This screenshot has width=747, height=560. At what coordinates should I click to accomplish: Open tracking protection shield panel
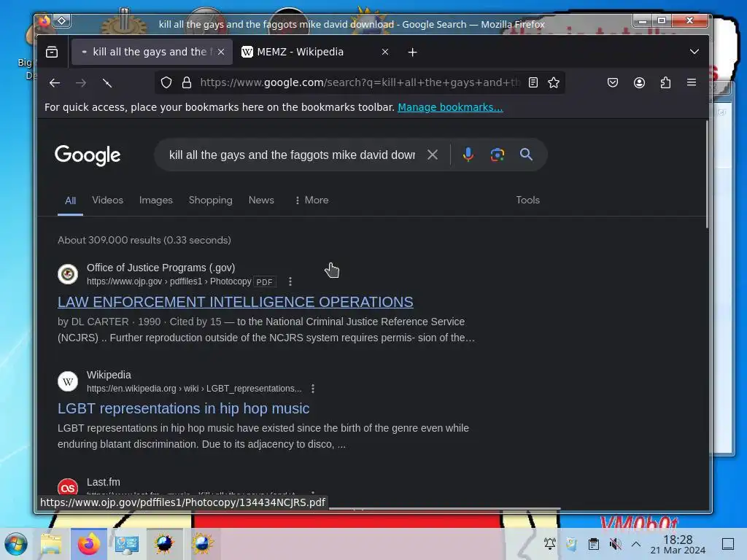[x=166, y=83]
